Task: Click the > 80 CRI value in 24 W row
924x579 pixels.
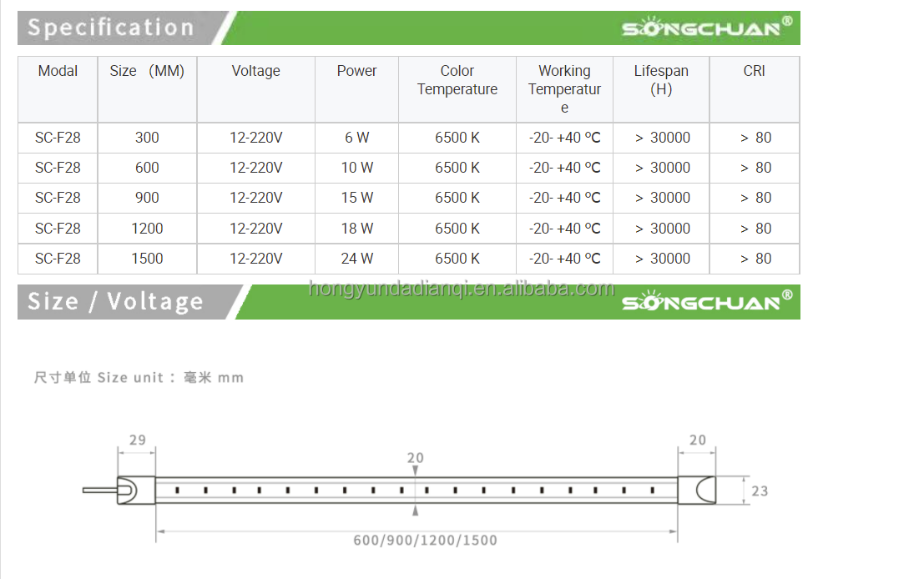Action: [755, 259]
